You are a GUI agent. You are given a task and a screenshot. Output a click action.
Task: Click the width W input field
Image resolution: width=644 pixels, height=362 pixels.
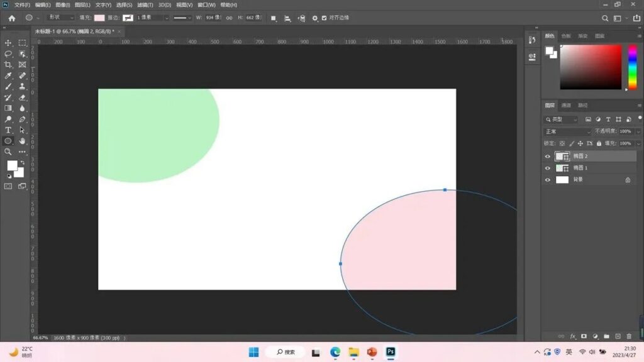213,18
